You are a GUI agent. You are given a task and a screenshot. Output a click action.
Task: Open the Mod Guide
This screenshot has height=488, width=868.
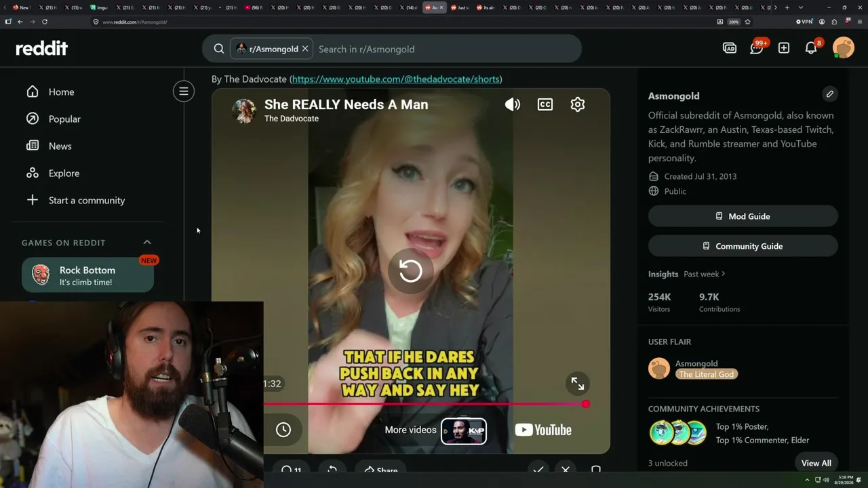click(x=743, y=216)
